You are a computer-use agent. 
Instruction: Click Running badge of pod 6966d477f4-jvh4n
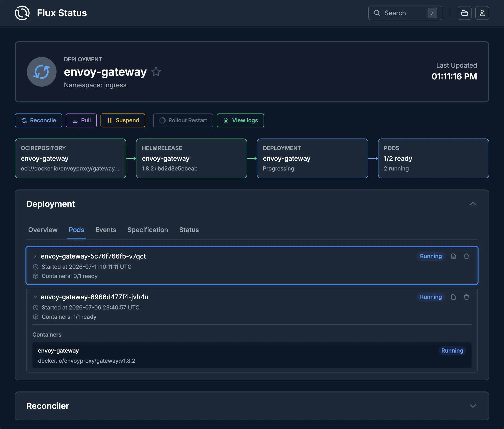[x=431, y=297]
